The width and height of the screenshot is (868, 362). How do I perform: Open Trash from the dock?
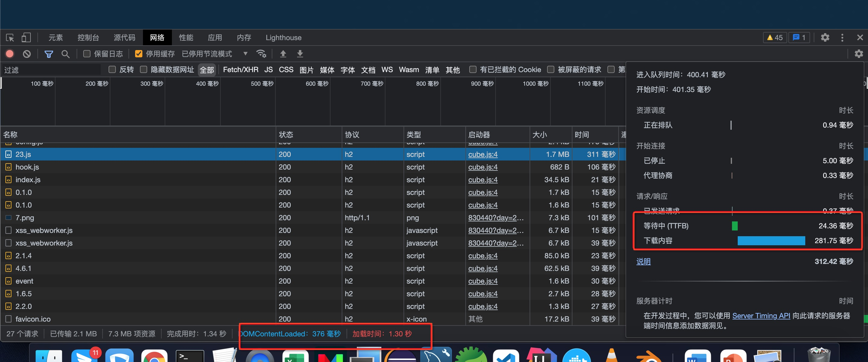point(819,355)
